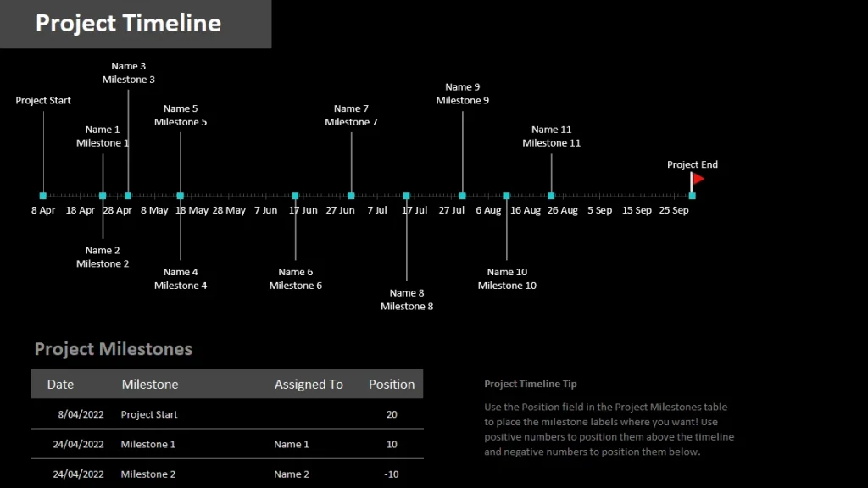Click the 7 Jul axis date
This screenshot has width=868, height=488.
377,210
